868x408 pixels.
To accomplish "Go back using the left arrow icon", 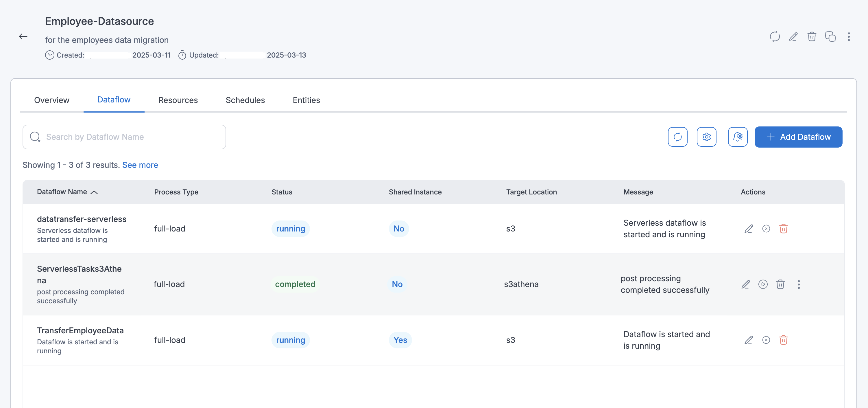I will click(x=23, y=36).
